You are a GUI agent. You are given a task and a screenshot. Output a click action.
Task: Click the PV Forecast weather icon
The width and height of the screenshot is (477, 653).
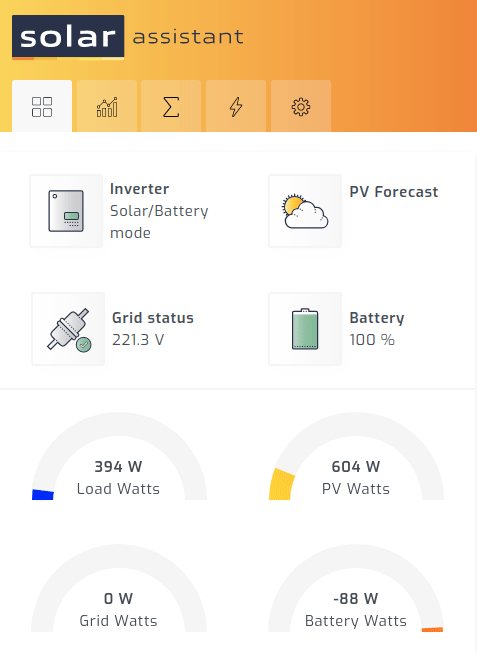click(305, 211)
